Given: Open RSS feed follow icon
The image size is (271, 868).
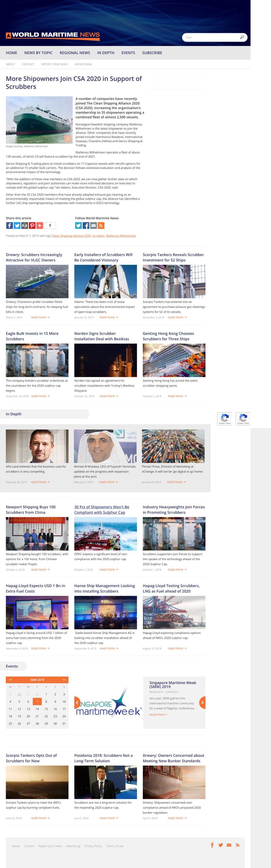Looking at the screenshot, I should (101, 225).
